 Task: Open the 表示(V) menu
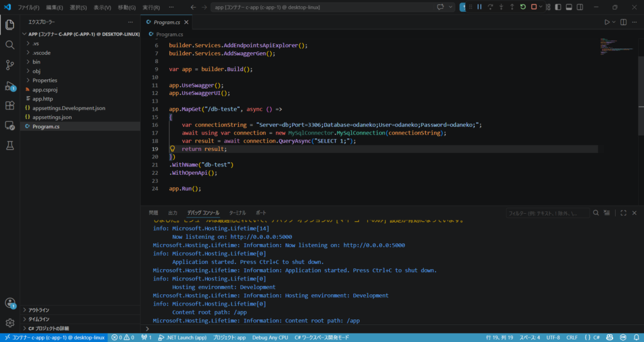103,8
